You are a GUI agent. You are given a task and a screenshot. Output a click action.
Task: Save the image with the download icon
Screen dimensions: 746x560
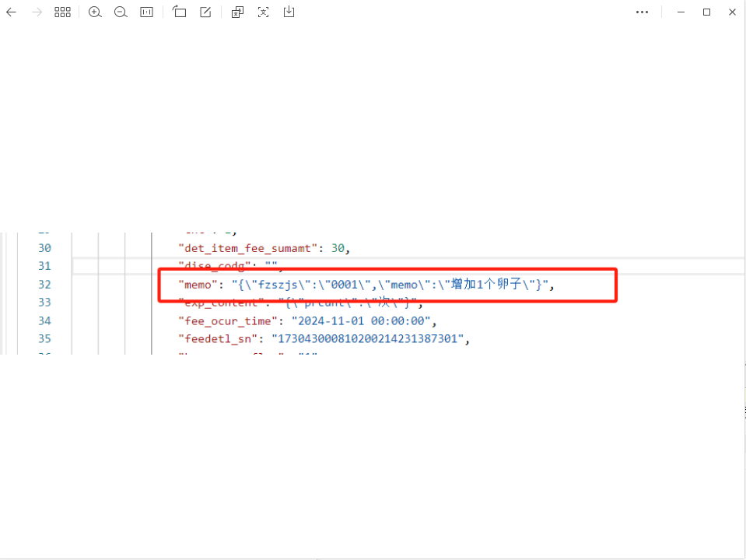(x=289, y=12)
